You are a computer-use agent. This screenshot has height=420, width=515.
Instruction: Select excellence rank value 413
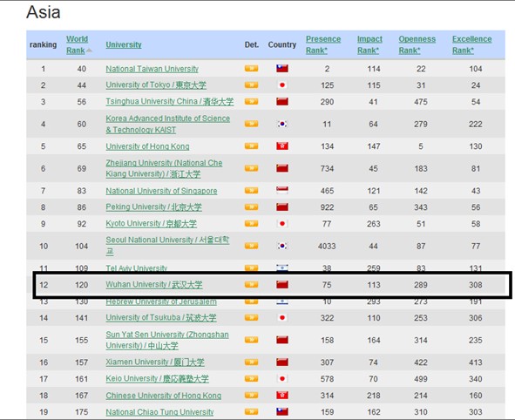click(x=475, y=362)
